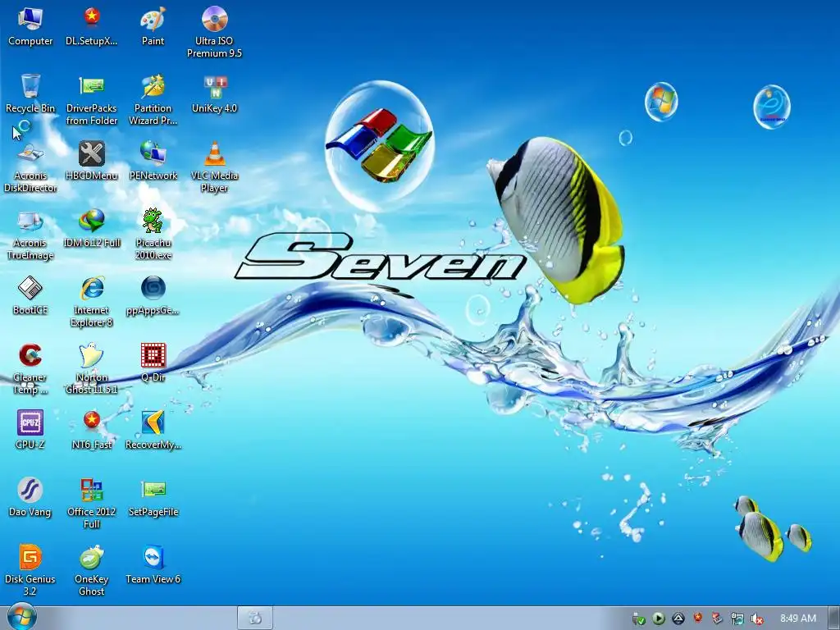The height and width of the screenshot is (630, 840).
Task: Open the Paint shortcut
Action: 153,27
